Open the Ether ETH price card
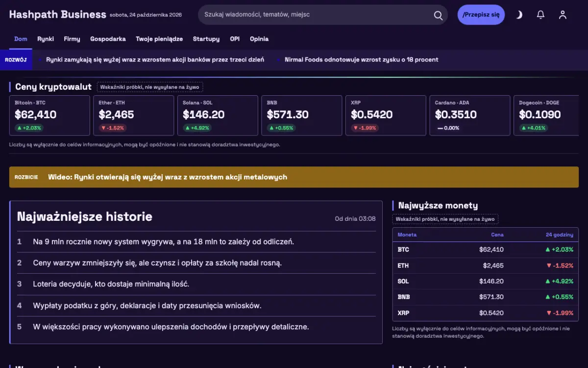Screen dimensions: 588x368 click(x=134, y=115)
